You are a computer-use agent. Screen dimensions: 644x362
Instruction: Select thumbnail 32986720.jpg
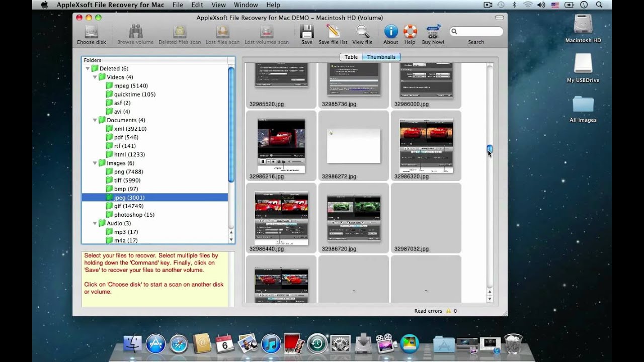pyautogui.click(x=354, y=218)
